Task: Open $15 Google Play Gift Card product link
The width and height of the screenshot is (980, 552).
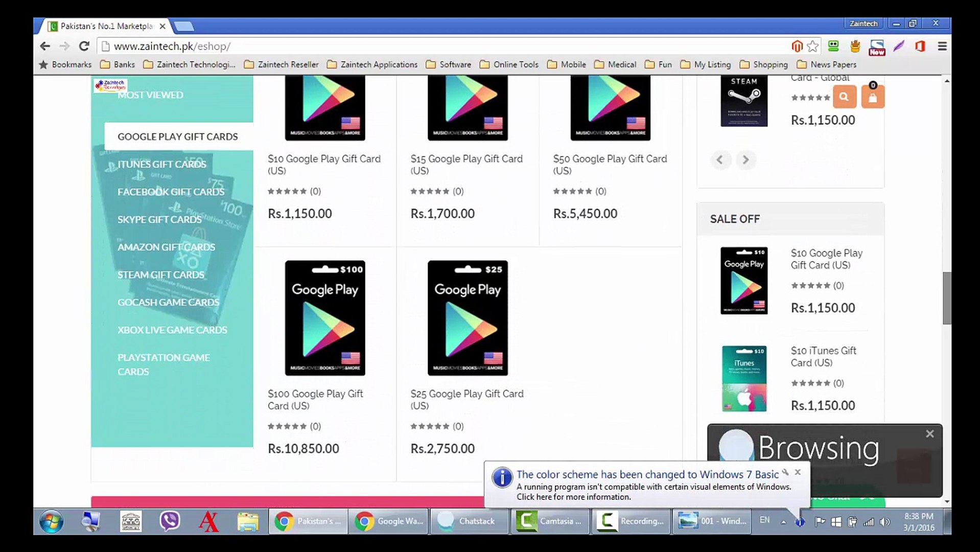Action: pos(466,165)
